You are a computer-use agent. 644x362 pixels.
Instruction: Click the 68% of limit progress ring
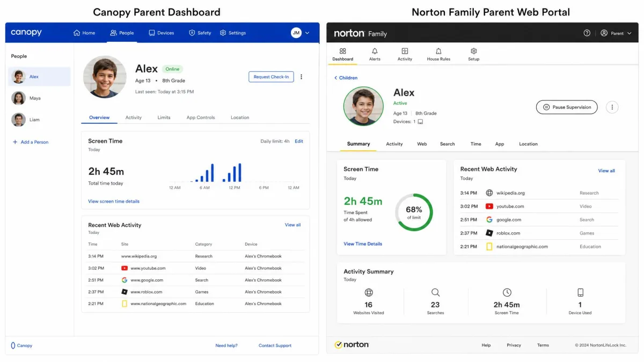pos(414,212)
